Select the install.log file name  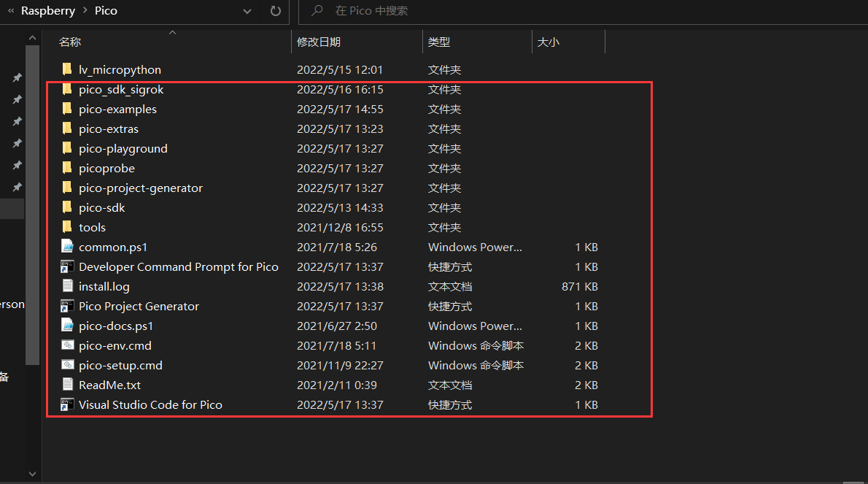[104, 286]
